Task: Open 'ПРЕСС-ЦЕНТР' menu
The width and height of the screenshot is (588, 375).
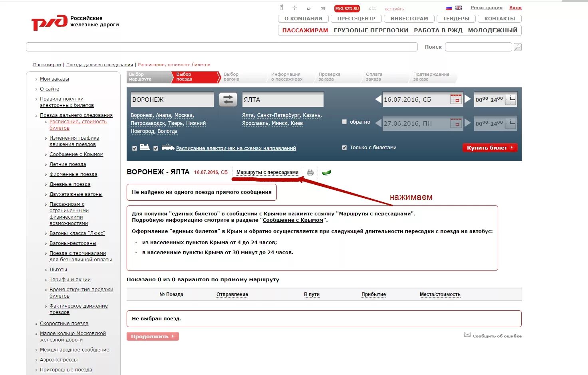Action: coord(356,19)
